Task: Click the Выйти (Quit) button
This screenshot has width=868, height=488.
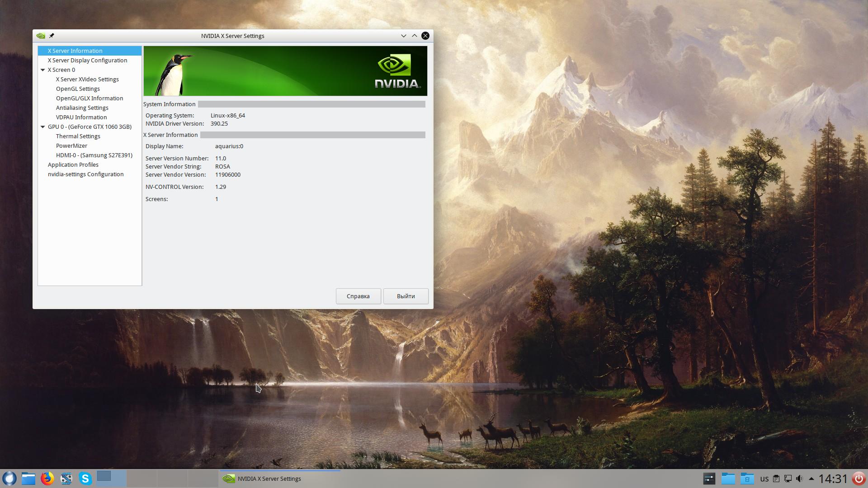Action: [406, 296]
